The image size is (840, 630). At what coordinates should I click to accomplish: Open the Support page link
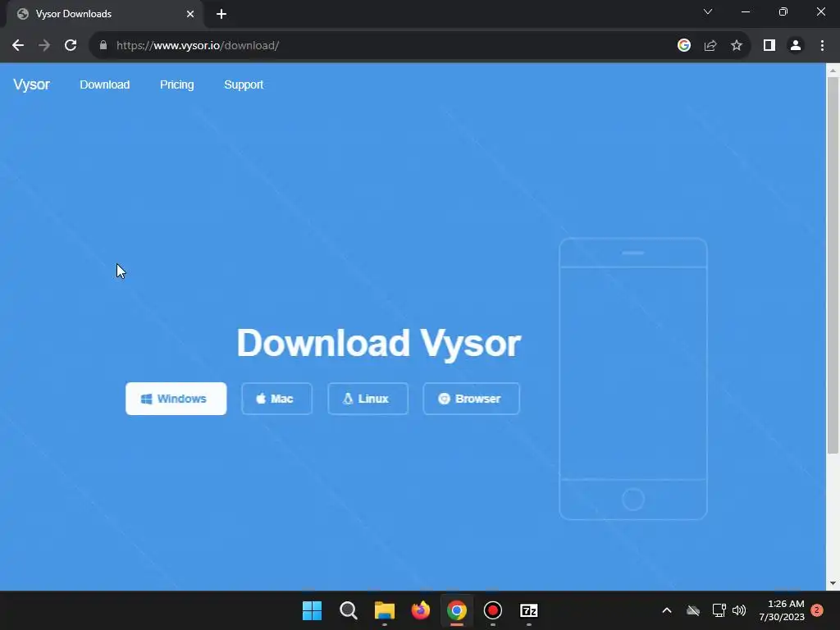tap(244, 84)
